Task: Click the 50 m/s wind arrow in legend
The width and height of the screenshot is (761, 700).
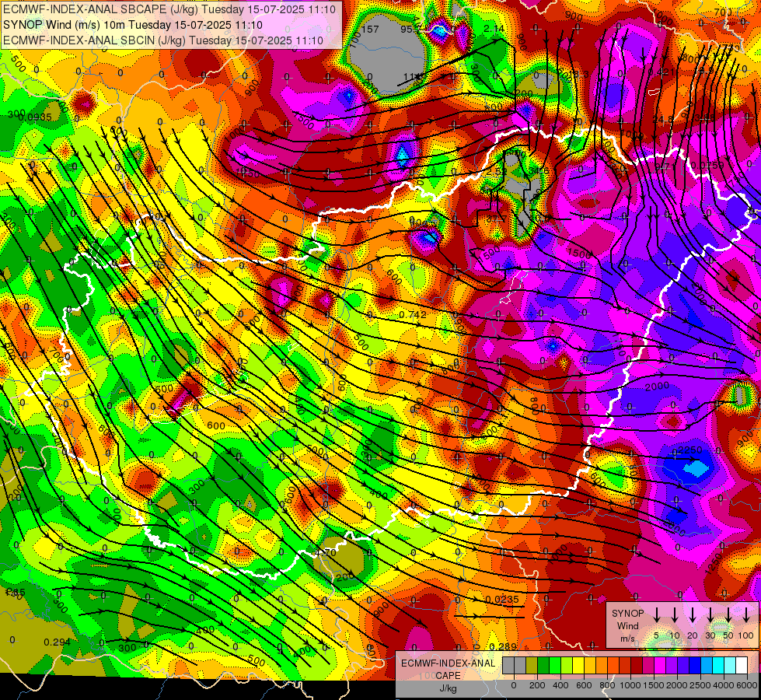Action: pyautogui.click(x=728, y=614)
